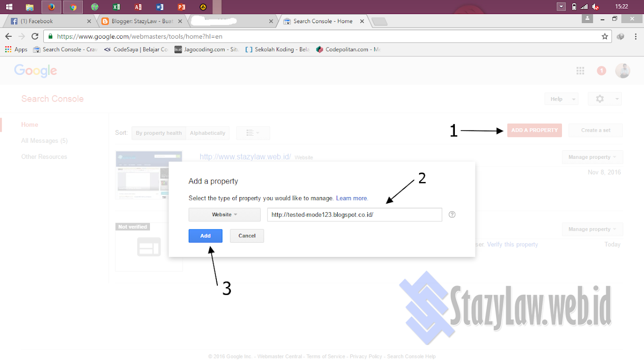Screen dimensions: 644x362
Task: Click the Verify this property link
Action: (x=512, y=244)
